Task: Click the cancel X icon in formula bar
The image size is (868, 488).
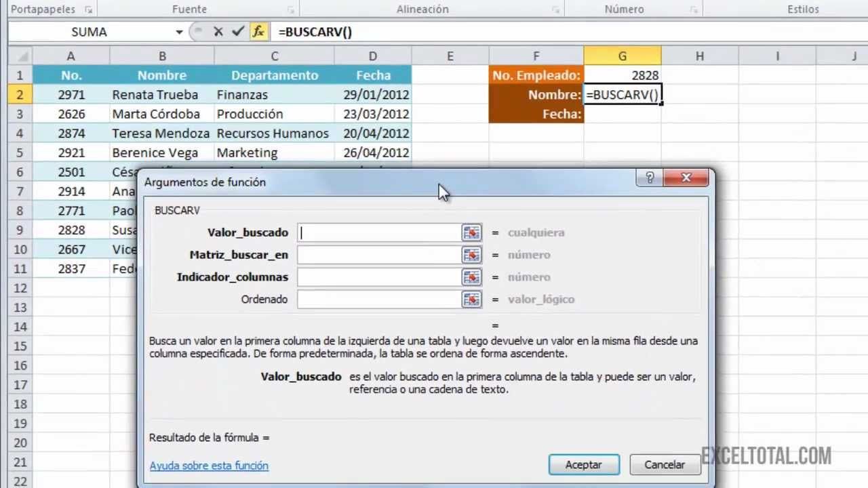Action: [x=218, y=32]
